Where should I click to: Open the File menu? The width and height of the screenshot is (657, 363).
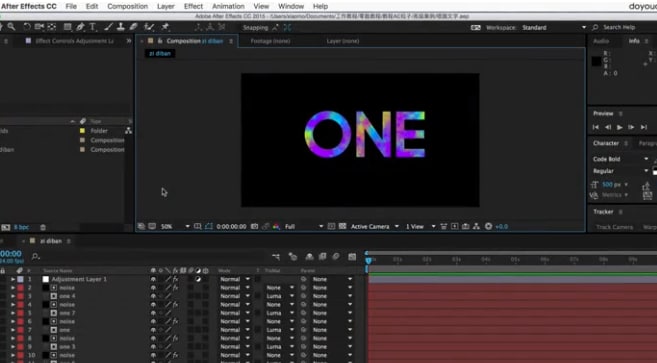71,6
